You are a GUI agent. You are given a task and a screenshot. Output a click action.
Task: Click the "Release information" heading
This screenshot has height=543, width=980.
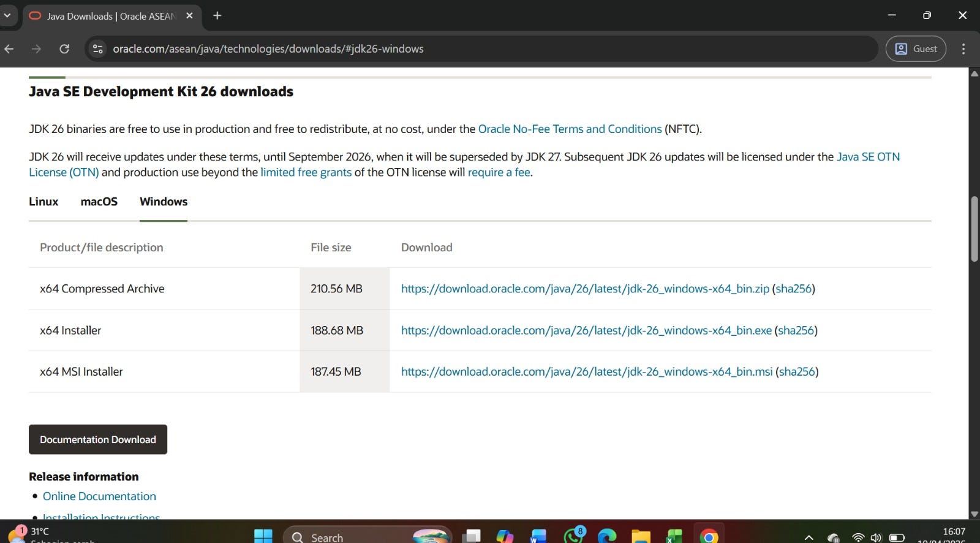pyautogui.click(x=84, y=477)
